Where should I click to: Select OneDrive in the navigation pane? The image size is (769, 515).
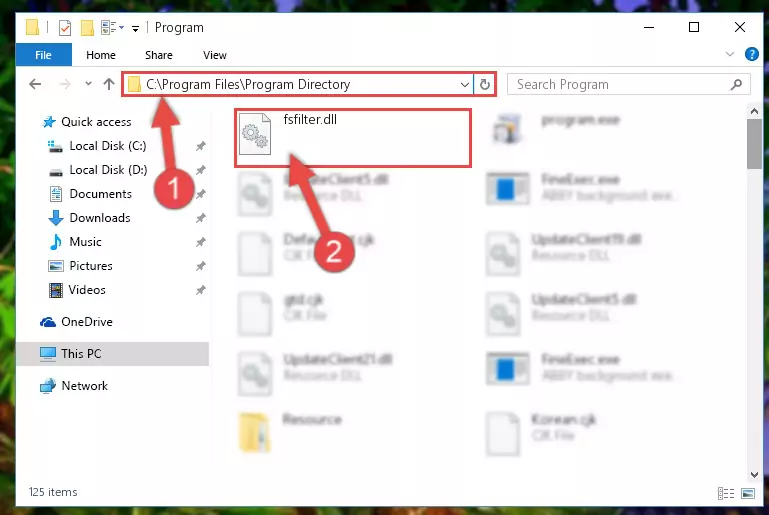[x=86, y=322]
